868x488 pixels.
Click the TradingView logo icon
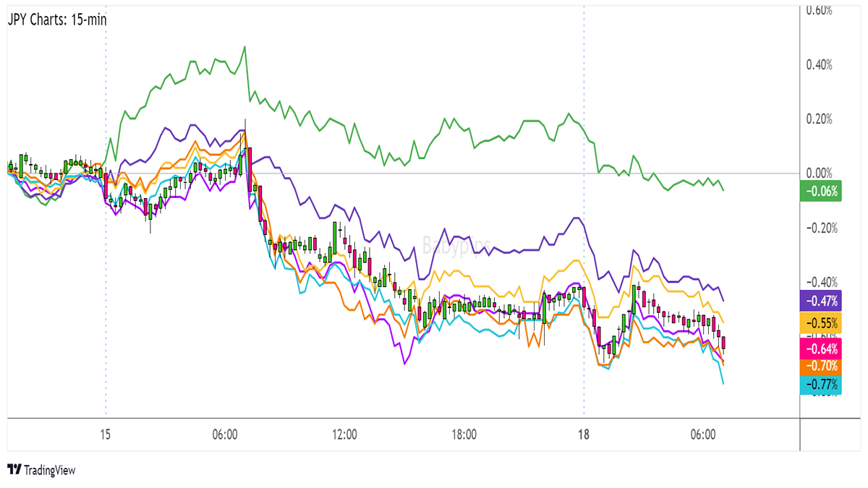point(14,470)
